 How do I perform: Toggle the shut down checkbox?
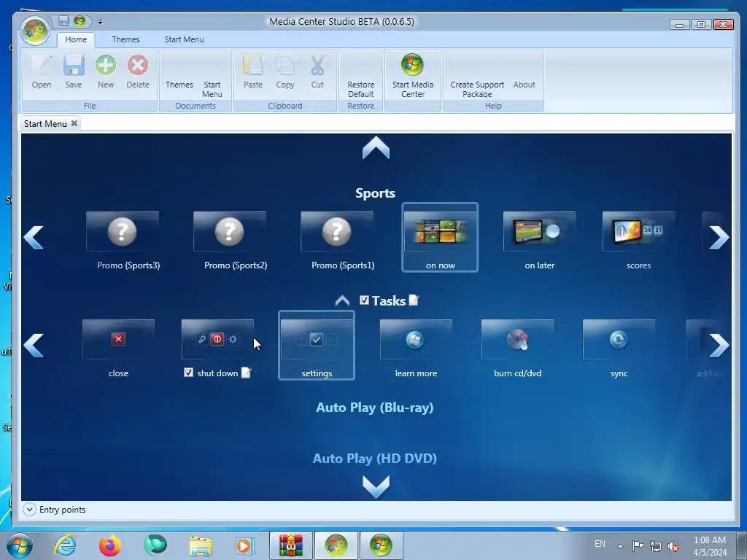coord(189,373)
